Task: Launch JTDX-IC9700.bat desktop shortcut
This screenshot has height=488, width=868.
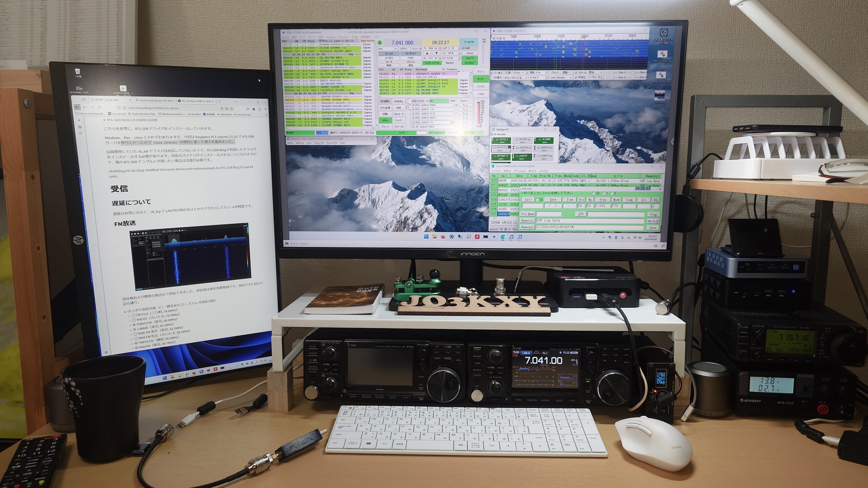Action: tap(661, 77)
